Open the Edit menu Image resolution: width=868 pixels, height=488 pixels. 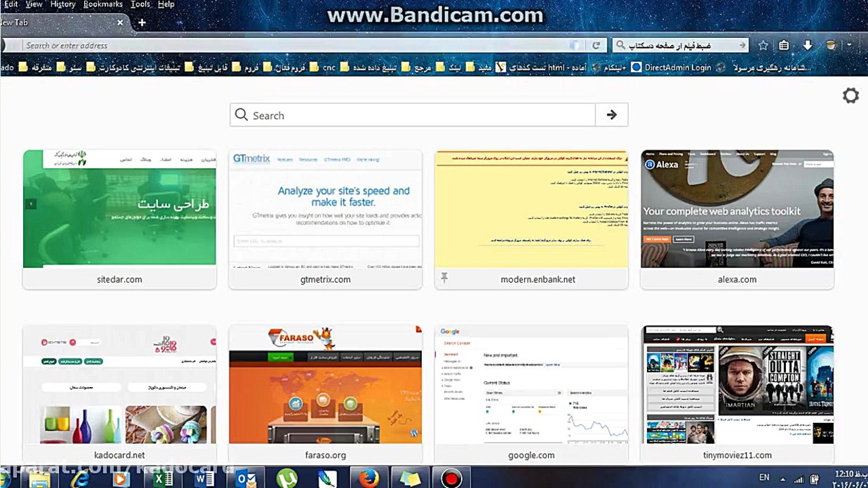[x=10, y=4]
